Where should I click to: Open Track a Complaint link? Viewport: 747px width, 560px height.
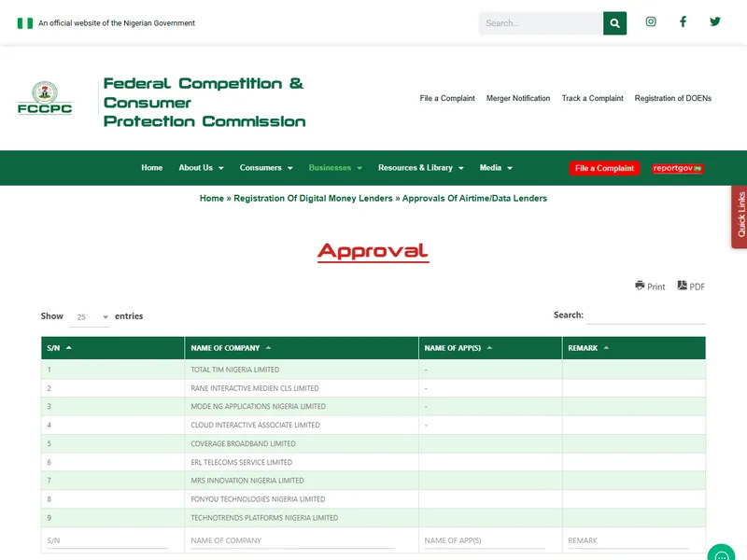(x=592, y=98)
